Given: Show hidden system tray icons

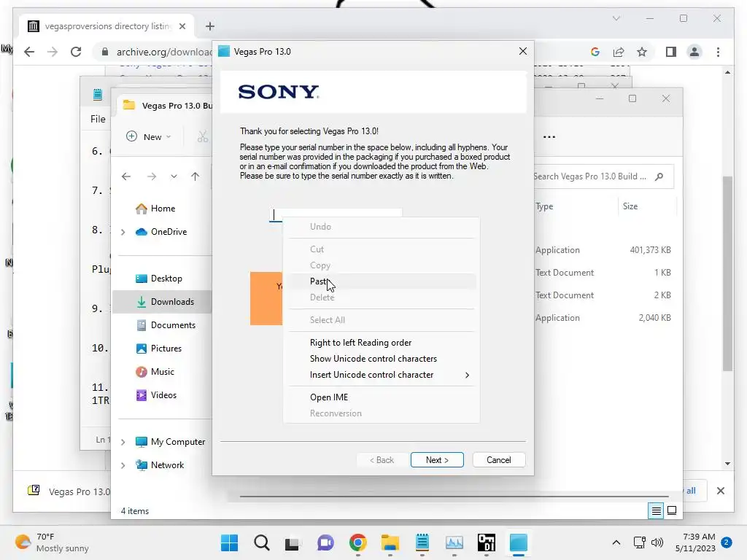Looking at the screenshot, I should pos(616,542).
